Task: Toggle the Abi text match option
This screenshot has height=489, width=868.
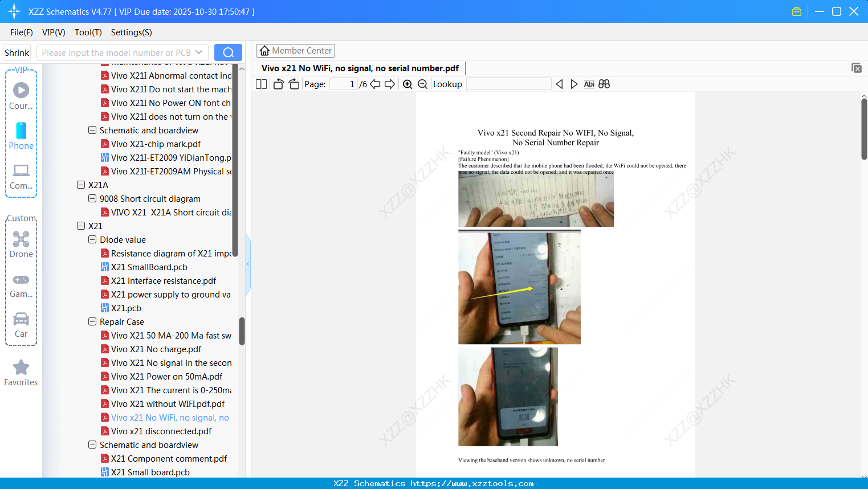Action: tap(589, 84)
